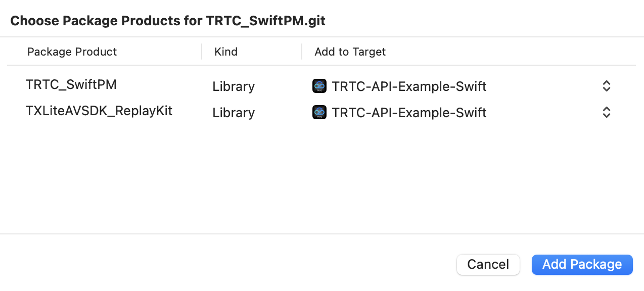The width and height of the screenshot is (644, 291).
Task: Click blank header space right of Add to Target
Action: coord(505,52)
